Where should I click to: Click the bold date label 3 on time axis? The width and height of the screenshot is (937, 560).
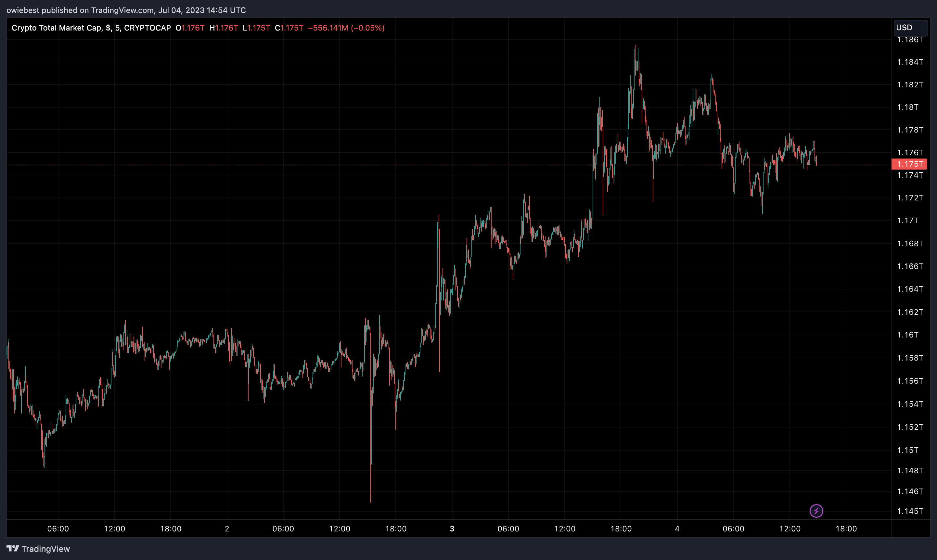tap(452, 529)
